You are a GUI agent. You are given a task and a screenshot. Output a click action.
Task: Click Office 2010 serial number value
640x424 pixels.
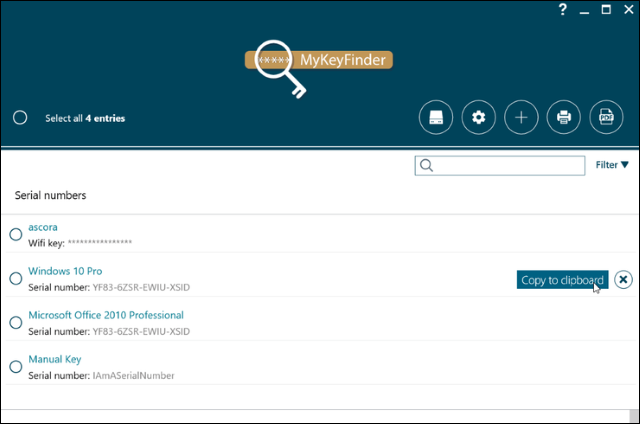(141, 331)
